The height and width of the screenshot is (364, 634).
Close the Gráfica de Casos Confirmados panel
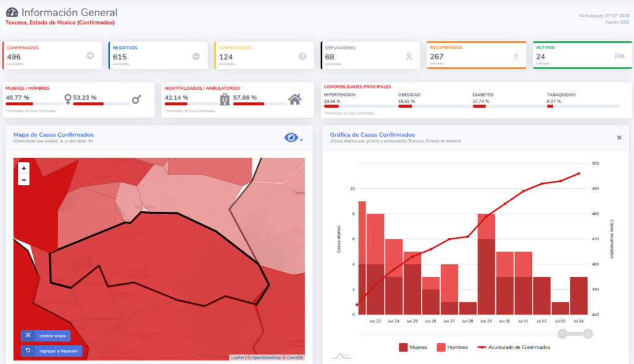pyautogui.click(x=619, y=137)
